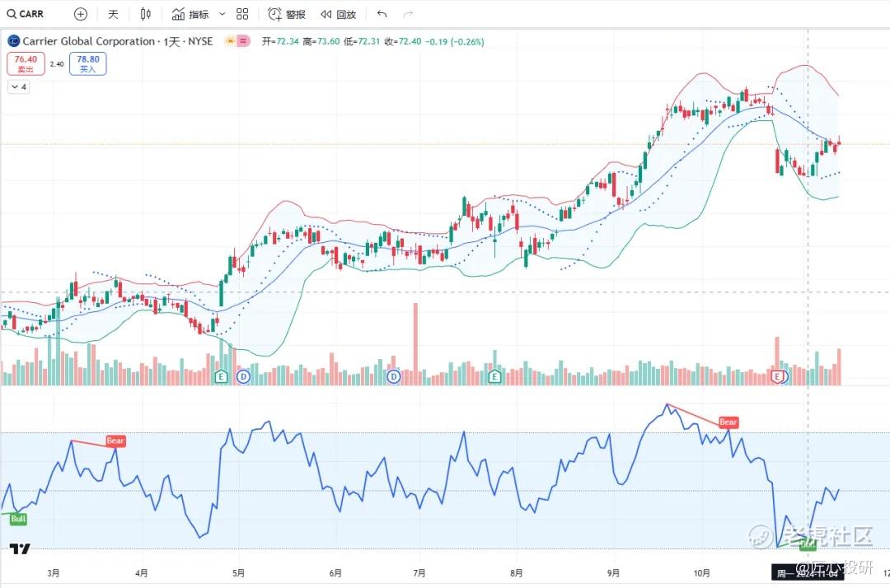890x588 pixels.
Task: Click the 2.40 spread value
Action: 57,64
